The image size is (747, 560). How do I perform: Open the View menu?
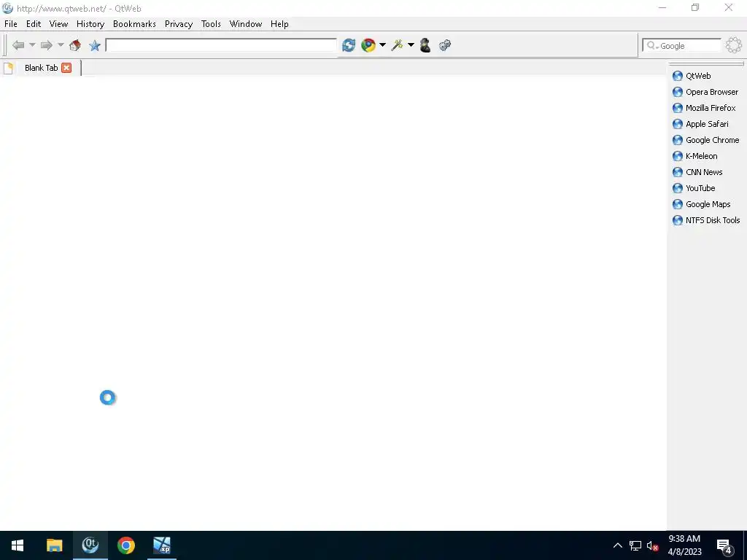click(58, 24)
